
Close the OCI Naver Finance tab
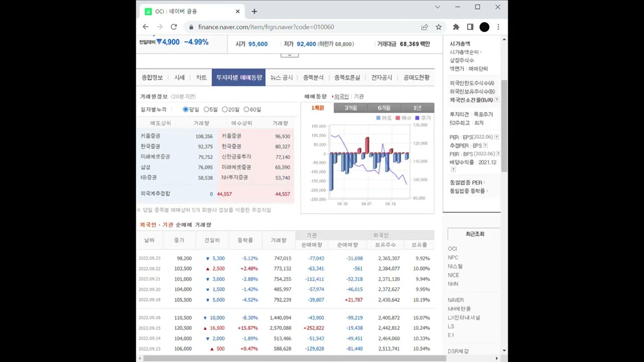coord(238,11)
